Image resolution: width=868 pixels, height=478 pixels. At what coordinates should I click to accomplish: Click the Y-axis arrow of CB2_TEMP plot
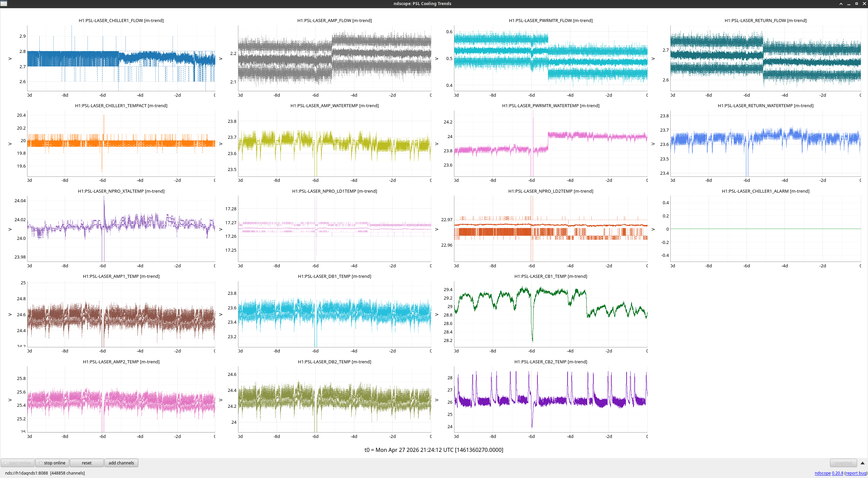[437, 400]
